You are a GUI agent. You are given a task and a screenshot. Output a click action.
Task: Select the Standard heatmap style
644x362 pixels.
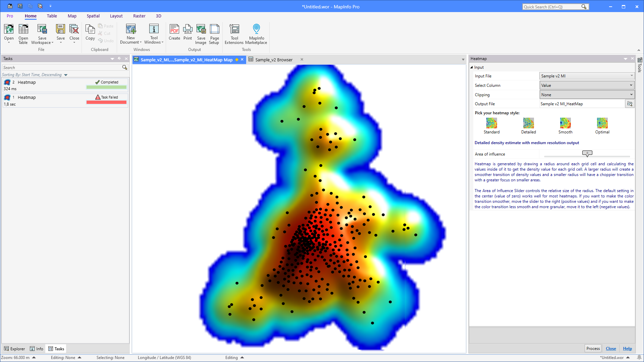[x=491, y=123]
